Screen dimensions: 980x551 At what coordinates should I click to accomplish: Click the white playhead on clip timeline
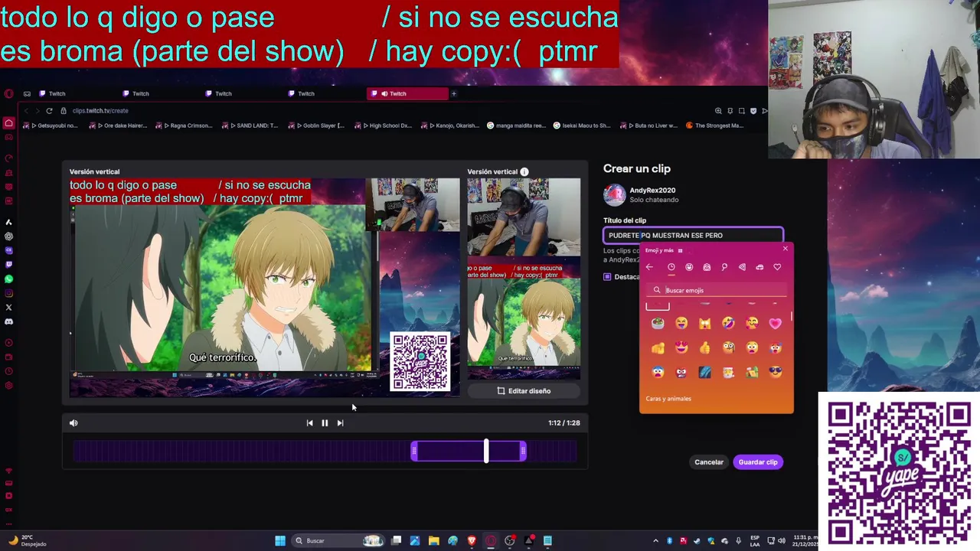(486, 451)
